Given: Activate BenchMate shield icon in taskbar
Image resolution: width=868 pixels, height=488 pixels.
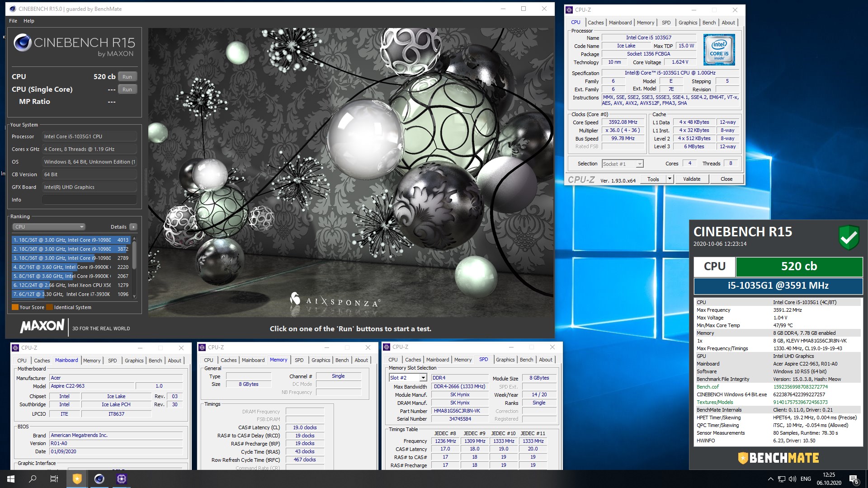Looking at the screenshot, I should click(x=77, y=479).
